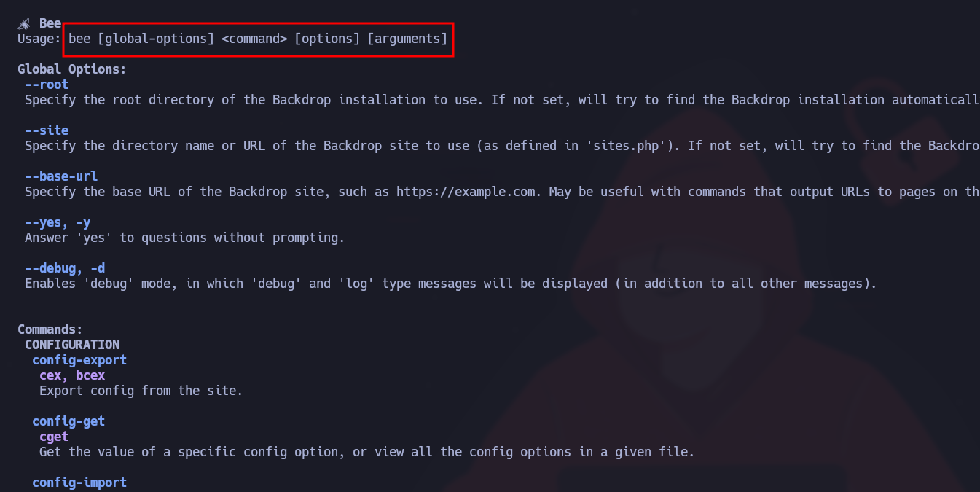Screen dimensions: 980x492
Task: Select the config-import command name
Action: click(x=79, y=482)
